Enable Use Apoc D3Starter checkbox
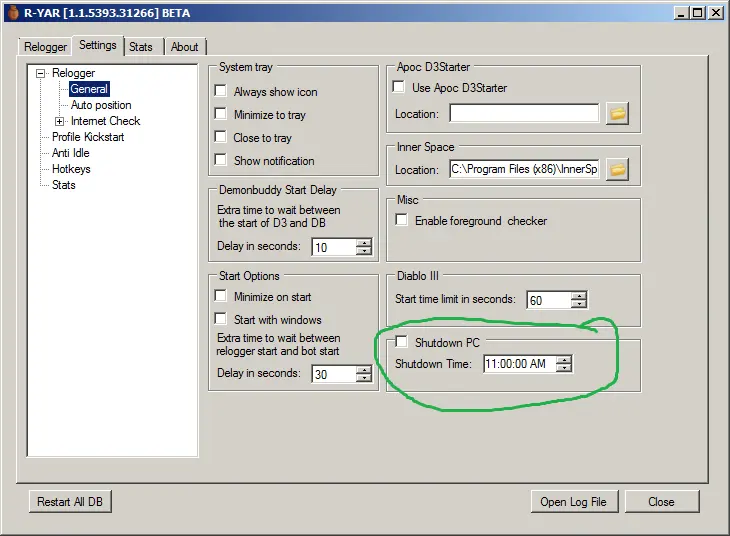This screenshot has height=536, width=730. click(399, 88)
